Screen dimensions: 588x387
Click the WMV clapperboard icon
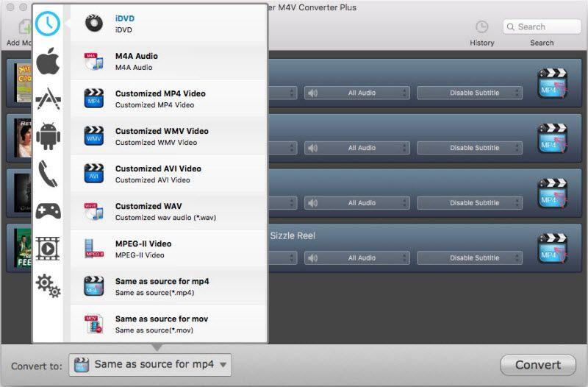tap(94, 136)
